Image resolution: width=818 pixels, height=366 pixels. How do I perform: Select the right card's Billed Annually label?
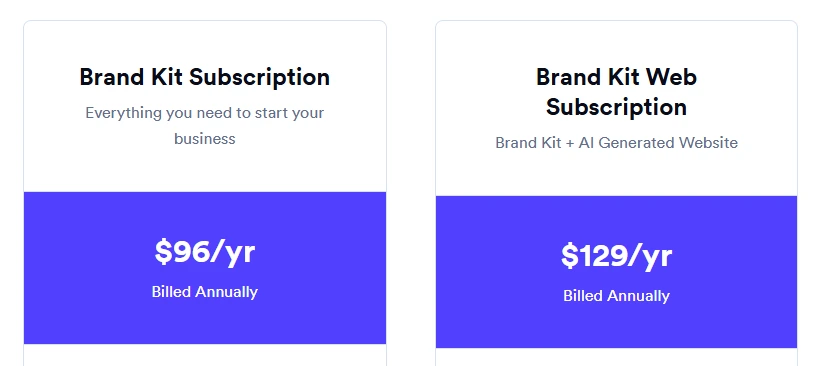click(x=616, y=296)
